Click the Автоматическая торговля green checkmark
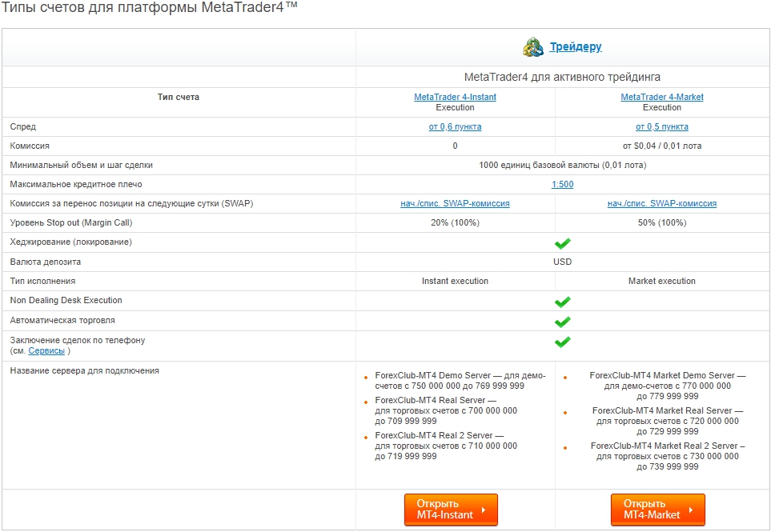This screenshot has height=532, width=771. coord(562,322)
